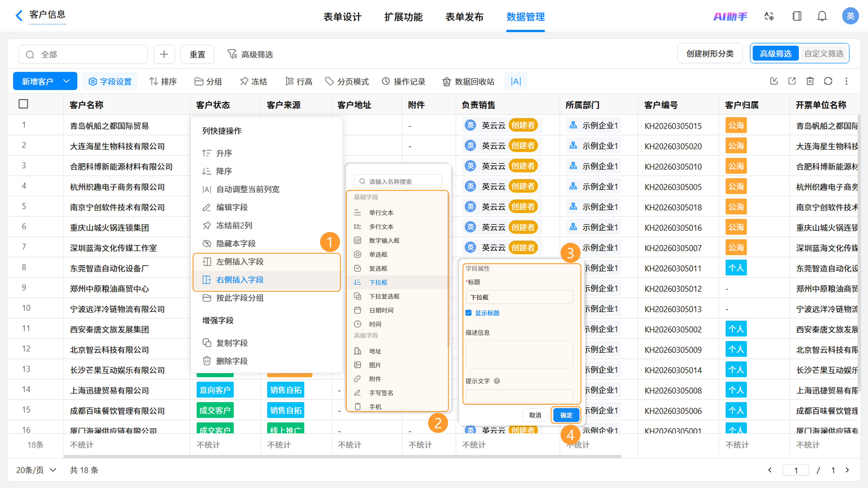Screen dimensions: 868x488
Task: Click the 请输入名称搜索 field search box
Action: click(398, 181)
